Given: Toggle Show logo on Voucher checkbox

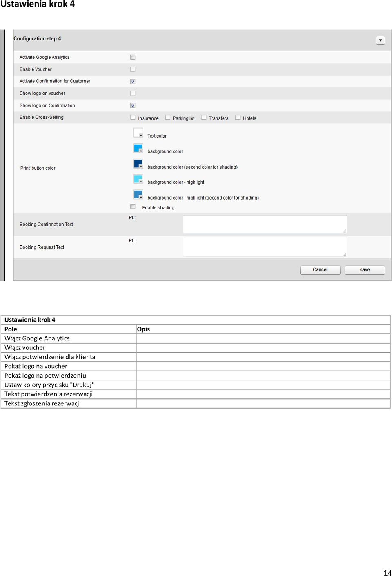Looking at the screenshot, I should [133, 93].
